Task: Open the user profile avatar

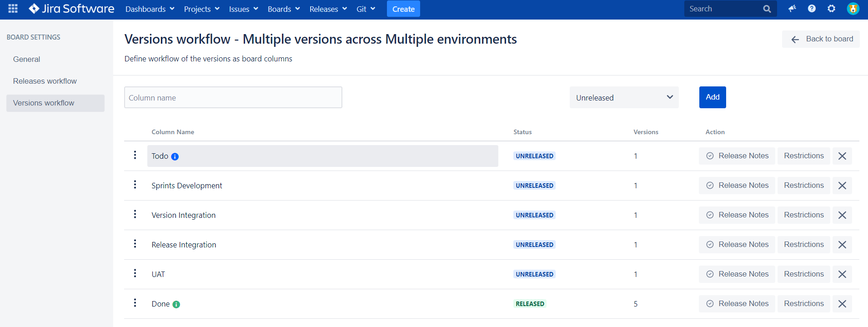Action: (x=853, y=9)
